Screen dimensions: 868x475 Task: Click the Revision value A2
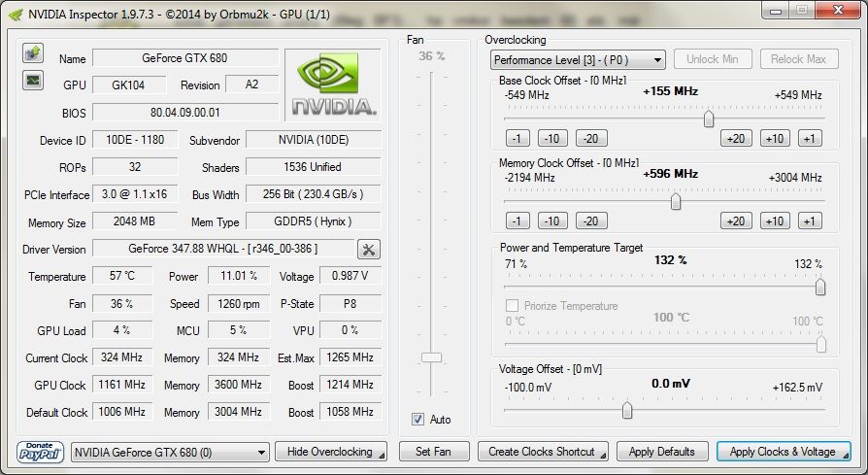point(251,85)
